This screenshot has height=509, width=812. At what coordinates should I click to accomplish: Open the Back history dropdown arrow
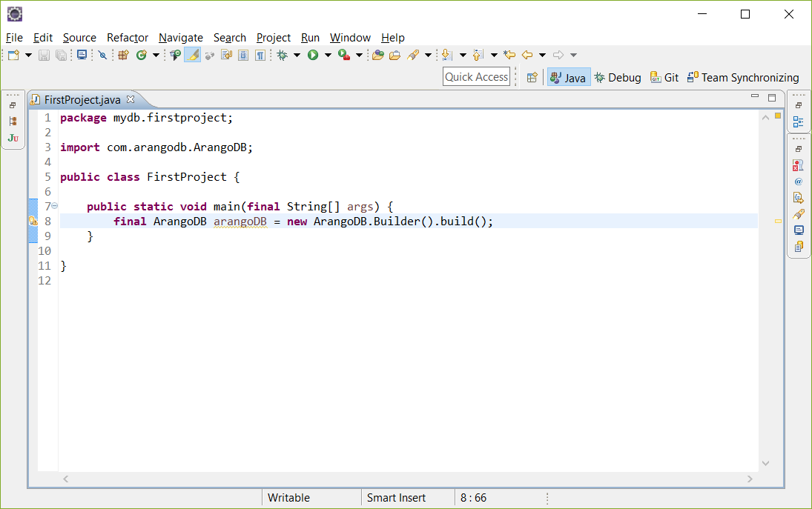542,55
